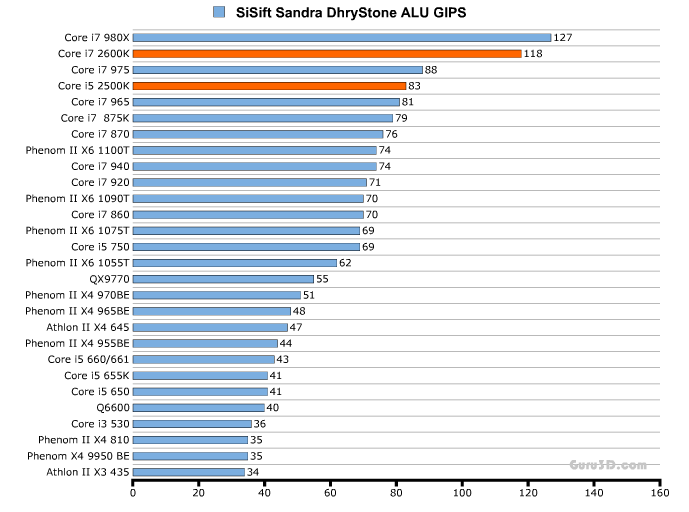Click the value 47 for Athlon II X4 645
This screenshot has width=689, height=512.
296,327
